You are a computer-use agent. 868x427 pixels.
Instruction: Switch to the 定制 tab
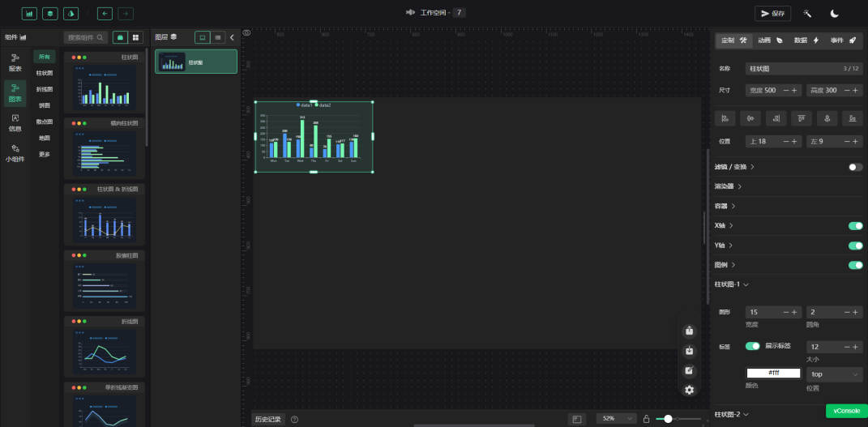click(734, 41)
